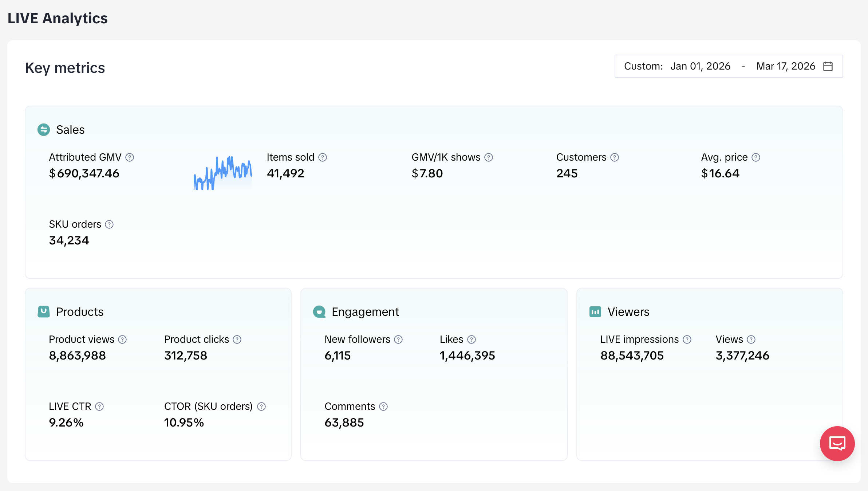Open the red chat support button
This screenshot has height=491, width=868.
(x=837, y=443)
